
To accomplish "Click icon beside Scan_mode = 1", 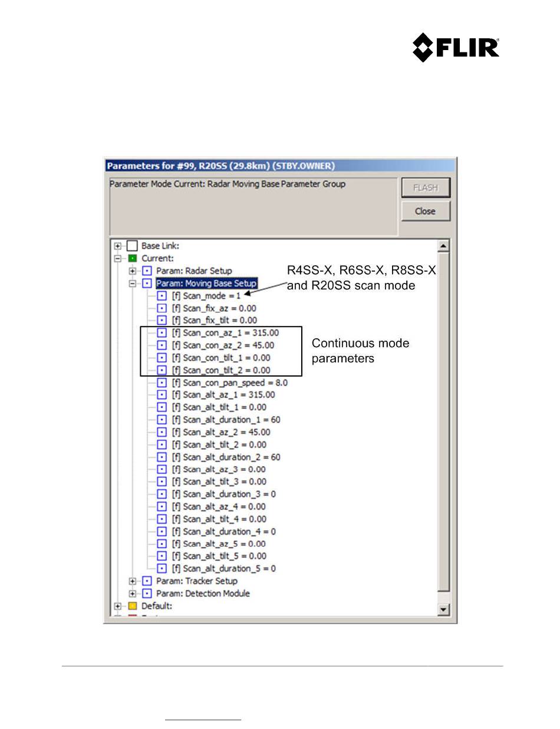I will [162, 296].
